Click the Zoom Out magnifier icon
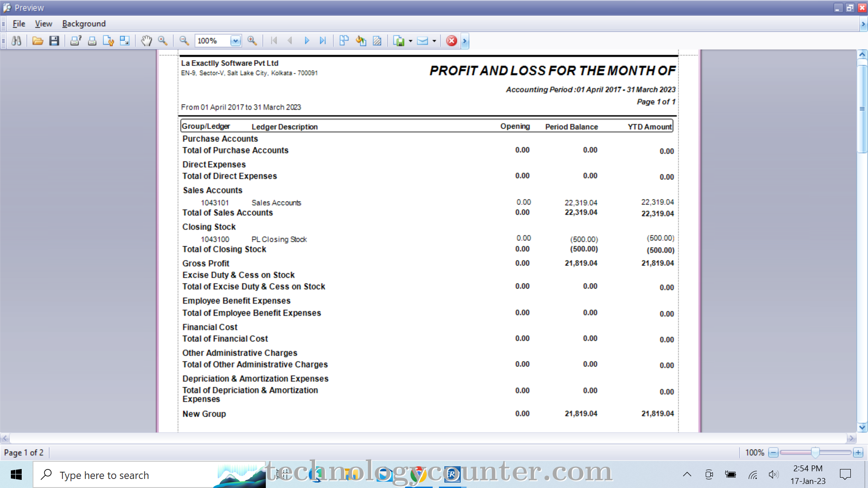Screen dimensions: 868x488 click(184, 41)
